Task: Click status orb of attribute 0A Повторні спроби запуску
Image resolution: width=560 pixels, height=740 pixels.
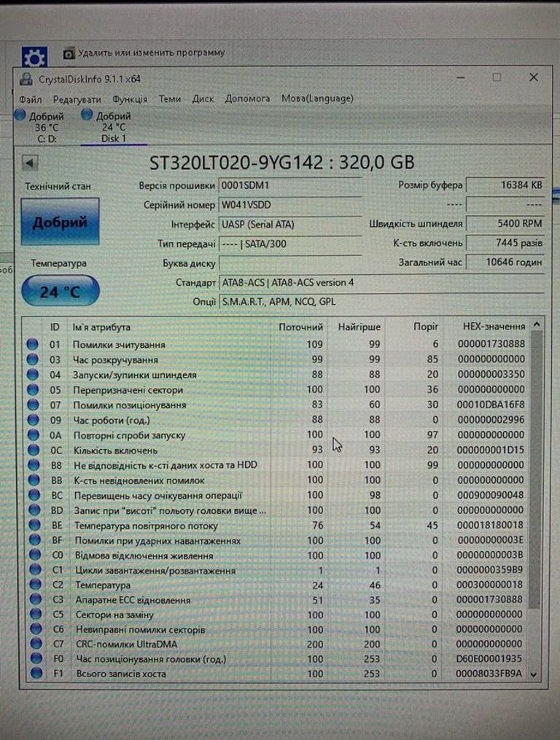Action: [33, 435]
